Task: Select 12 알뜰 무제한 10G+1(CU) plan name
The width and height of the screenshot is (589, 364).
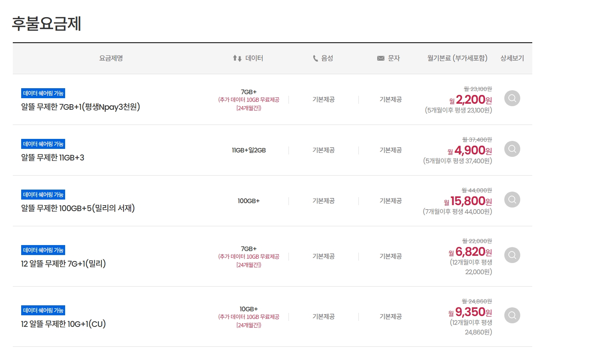Action: pyautogui.click(x=63, y=324)
